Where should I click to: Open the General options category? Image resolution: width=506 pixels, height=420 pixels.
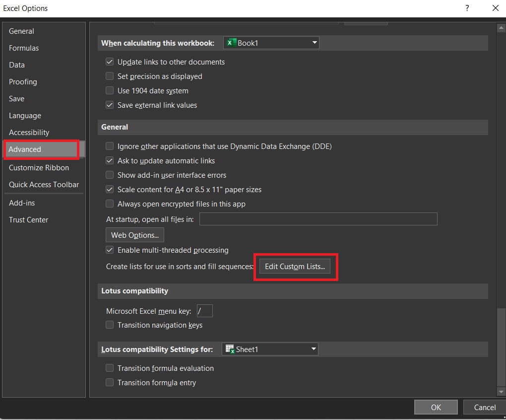[x=21, y=31]
